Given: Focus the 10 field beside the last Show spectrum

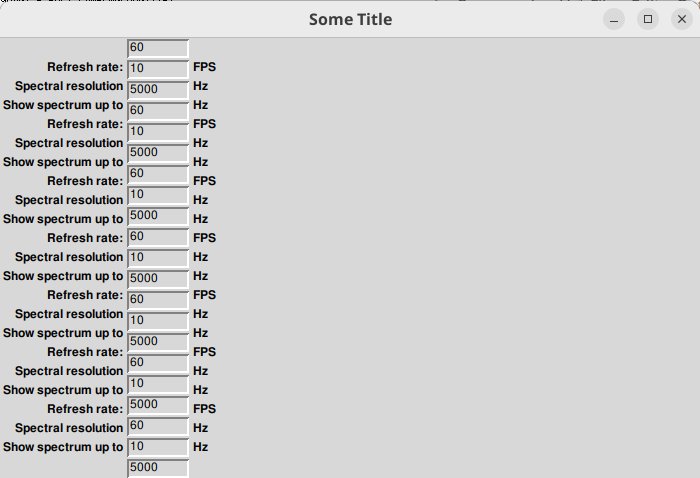Looking at the screenshot, I should click(158, 446).
